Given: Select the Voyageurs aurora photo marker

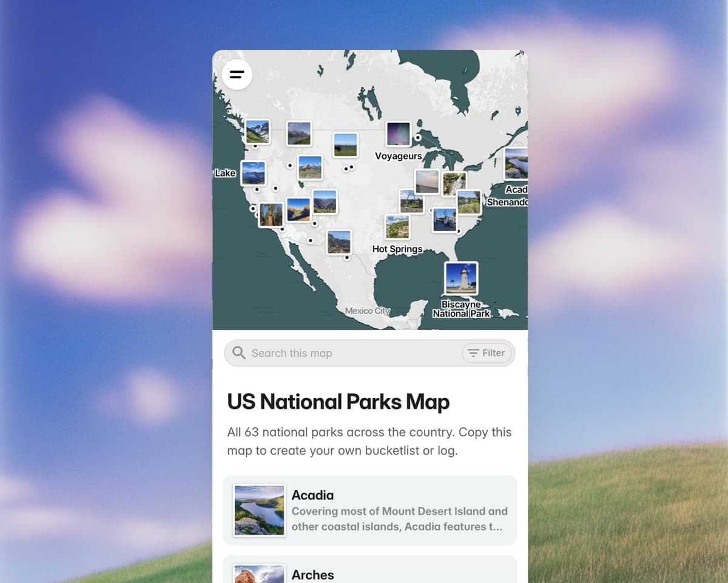Looking at the screenshot, I should (x=399, y=134).
